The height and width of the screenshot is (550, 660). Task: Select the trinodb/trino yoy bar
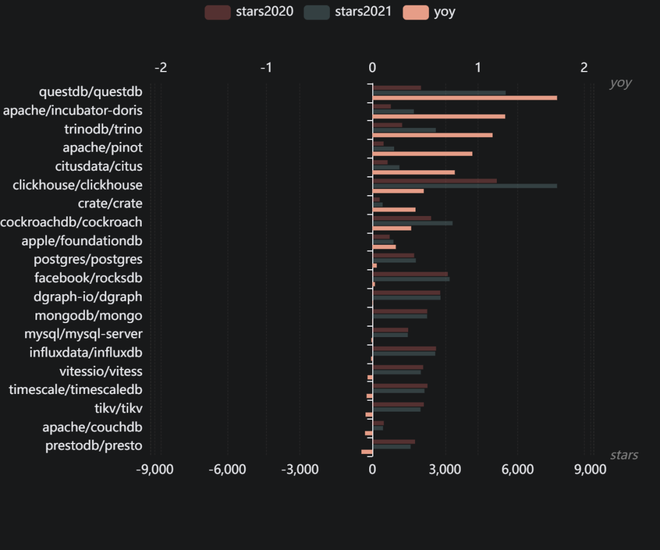(432, 135)
